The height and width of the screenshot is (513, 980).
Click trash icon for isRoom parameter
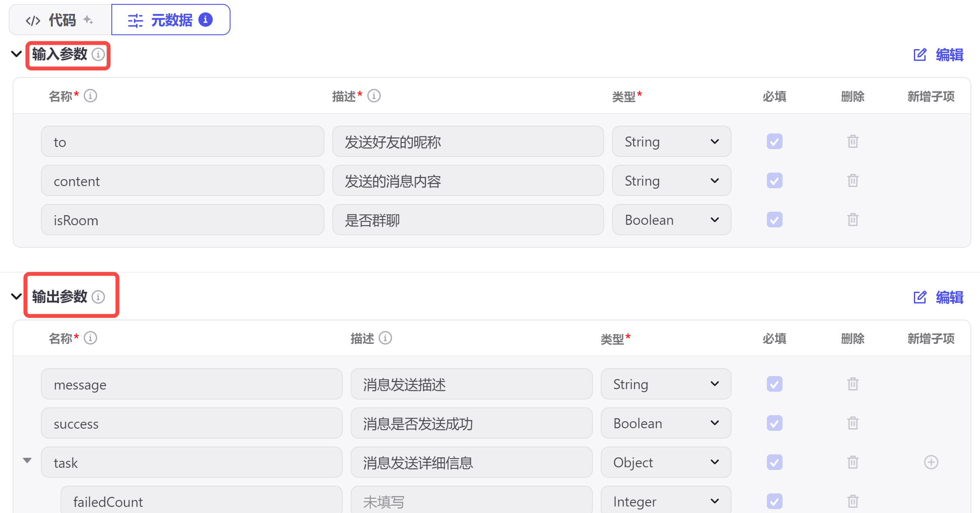(x=853, y=220)
